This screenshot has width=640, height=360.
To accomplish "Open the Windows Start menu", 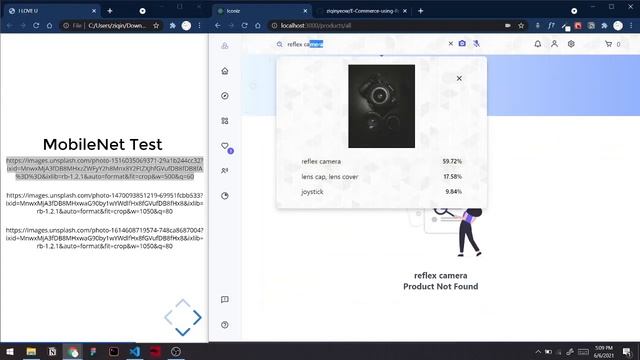I will pos(10,351).
